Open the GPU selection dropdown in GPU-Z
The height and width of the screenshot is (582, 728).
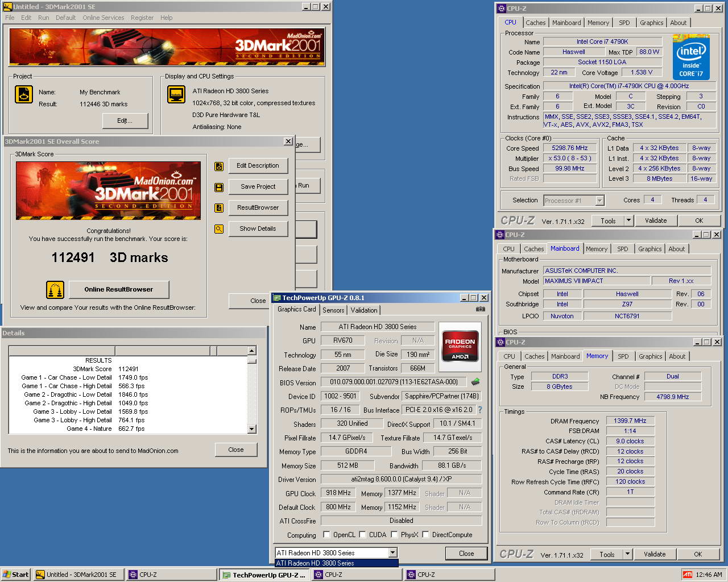[x=392, y=552]
